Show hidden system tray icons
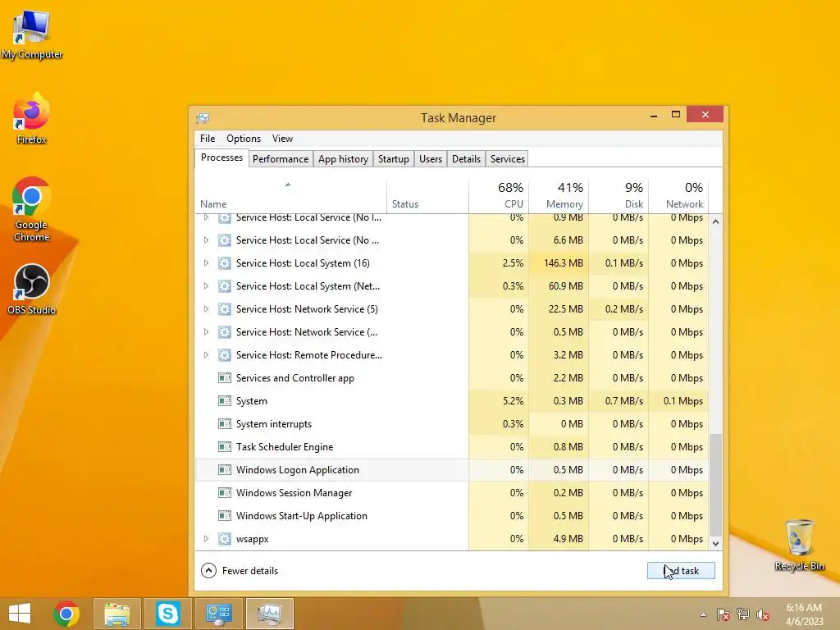The image size is (840, 630). coord(703,614)
